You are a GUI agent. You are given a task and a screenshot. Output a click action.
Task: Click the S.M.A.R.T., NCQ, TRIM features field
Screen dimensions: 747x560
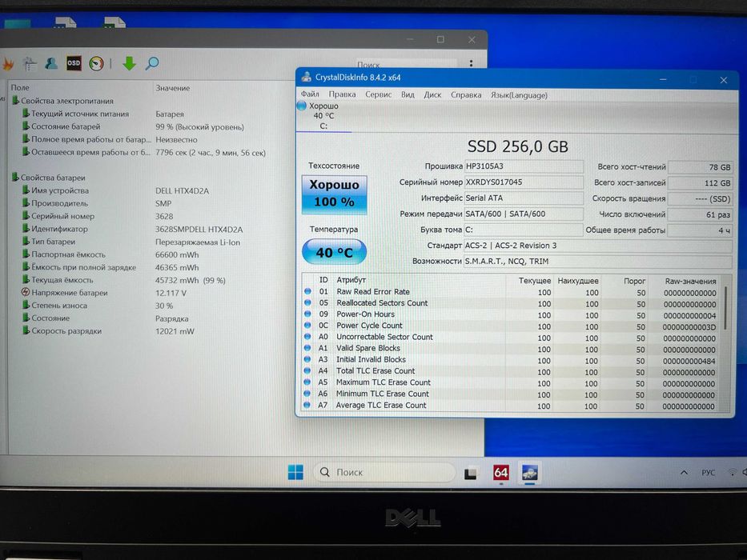[x=598, y=262]
